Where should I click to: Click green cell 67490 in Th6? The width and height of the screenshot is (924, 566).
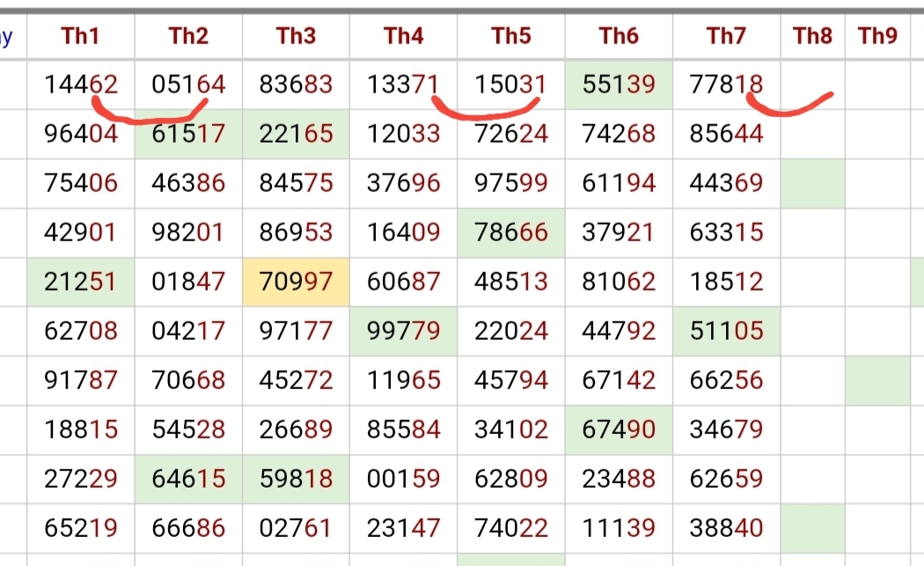pyautogui.click(x=619, y=430)
